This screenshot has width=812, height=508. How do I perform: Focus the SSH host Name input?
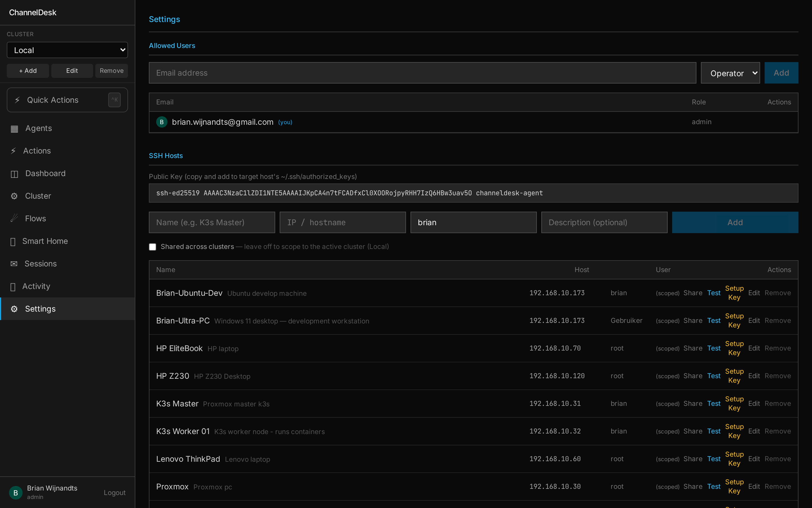(212, 222)
